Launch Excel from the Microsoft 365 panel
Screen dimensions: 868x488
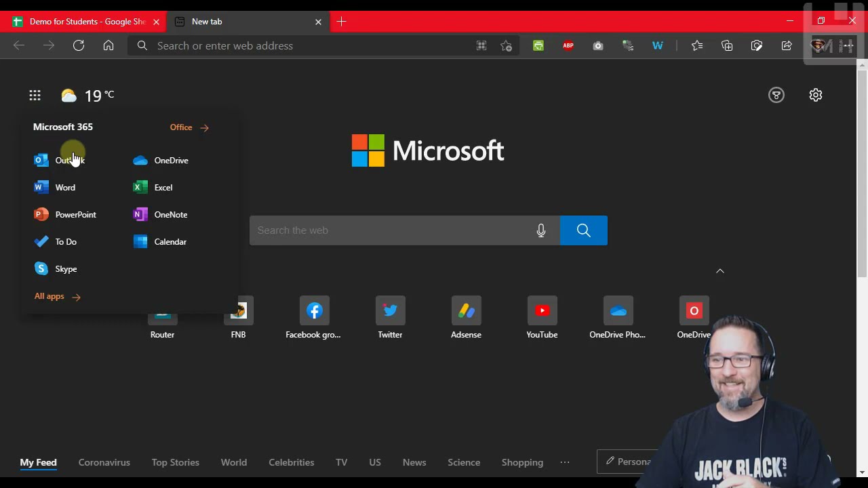click(153, 188)
